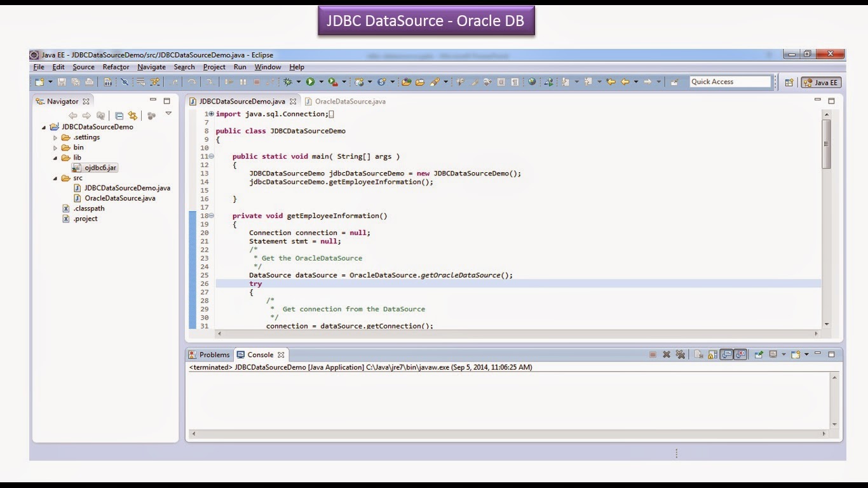Open the Navigate menu
868x488 pixels.
click(x=151, y=67)
